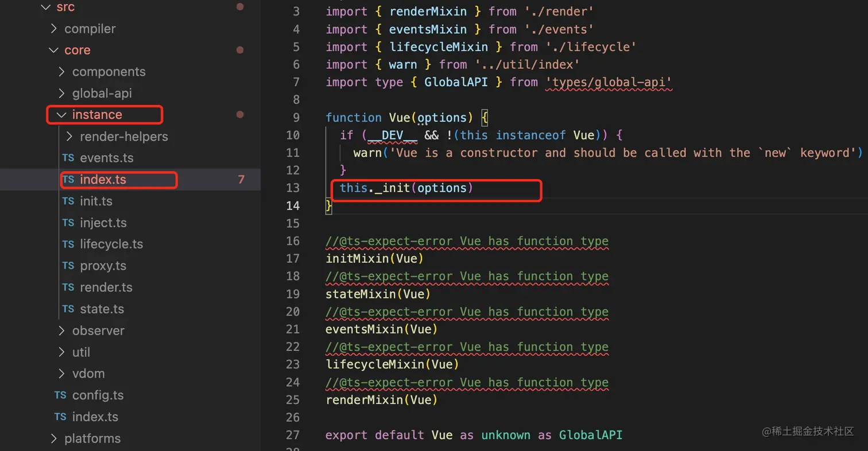Screen dimensions: 868x451
Task: Collapse the instance folder chevron
Action: 61,115
